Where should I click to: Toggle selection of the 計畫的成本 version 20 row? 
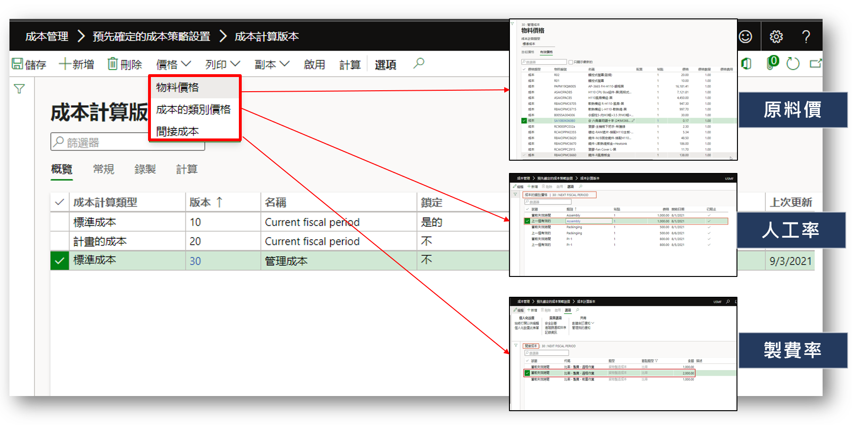tap(59, 241)
